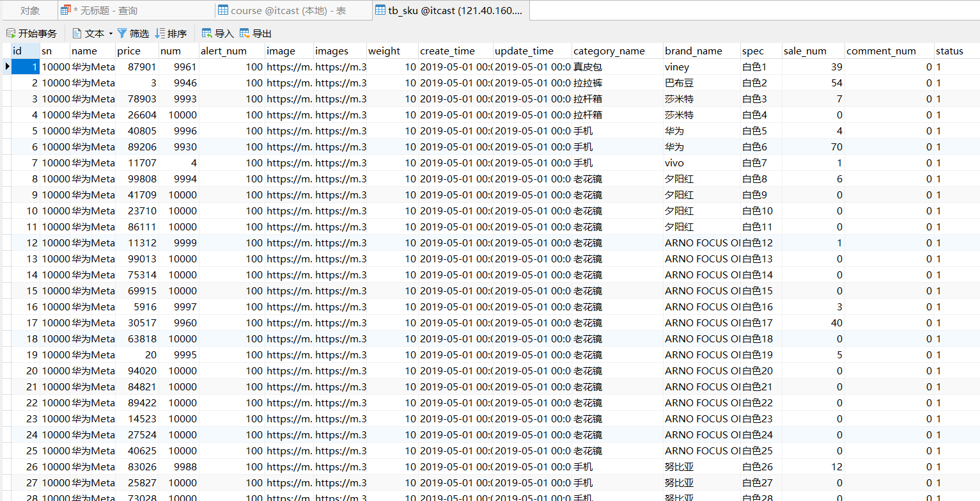Click the 导入 import icon

pyautogui.click(x=207, y=33)
